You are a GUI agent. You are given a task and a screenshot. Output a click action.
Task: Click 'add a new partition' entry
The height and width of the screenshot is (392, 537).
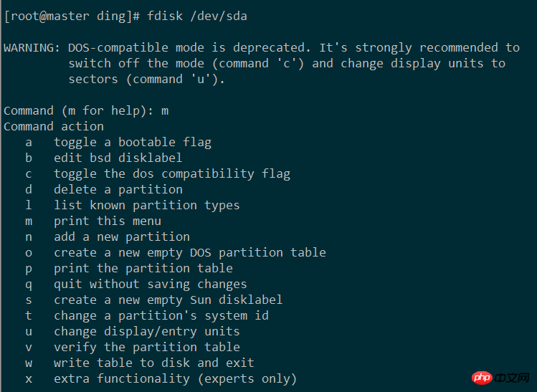pyautogui.click(x=122, y=236)
